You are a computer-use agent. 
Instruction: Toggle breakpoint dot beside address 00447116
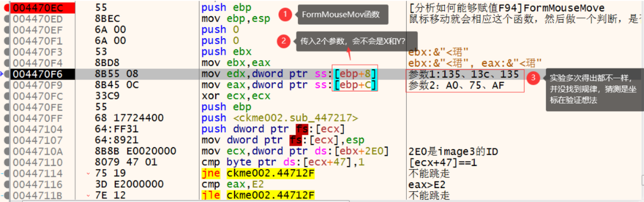click(x=6, y=184)
